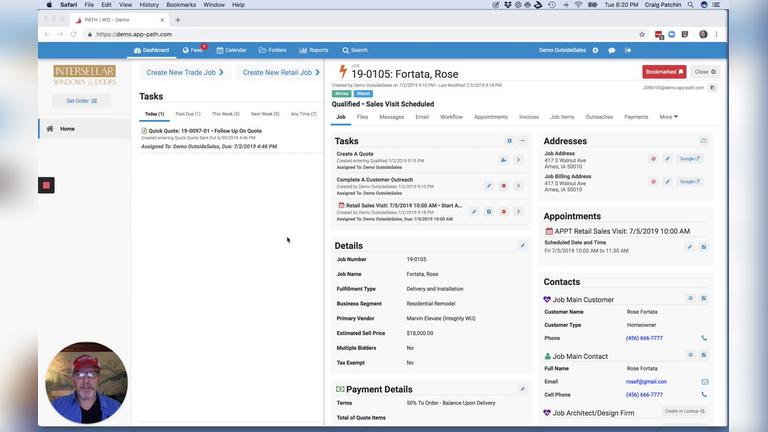This screenshot has width=768, height=432.
Task: Click red icon on Retail Sales Visit task
Action: [504, 212]
